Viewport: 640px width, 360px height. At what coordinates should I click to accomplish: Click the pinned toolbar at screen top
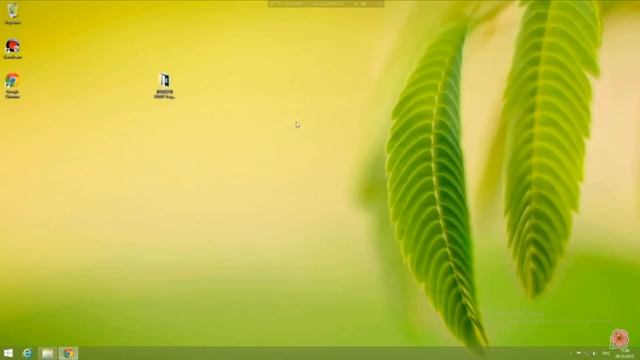(326, 4)
